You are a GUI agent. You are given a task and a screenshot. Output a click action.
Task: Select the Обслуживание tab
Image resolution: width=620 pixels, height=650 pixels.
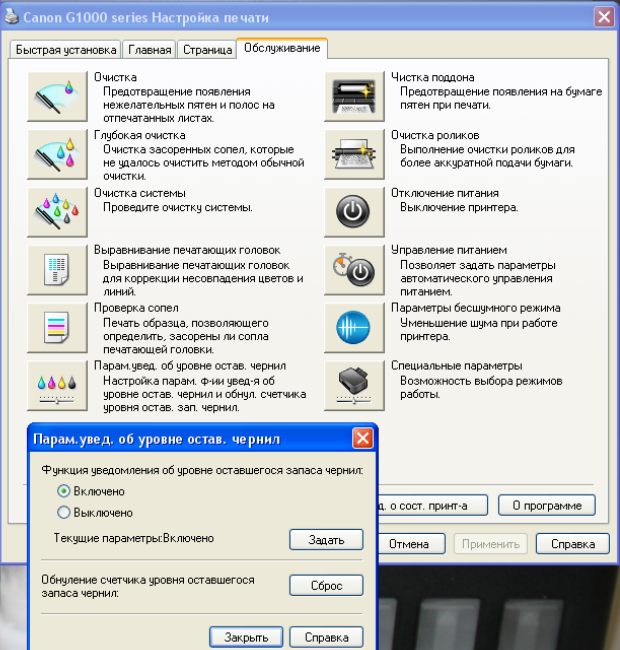pyautogui.click(x=282, y=48)
